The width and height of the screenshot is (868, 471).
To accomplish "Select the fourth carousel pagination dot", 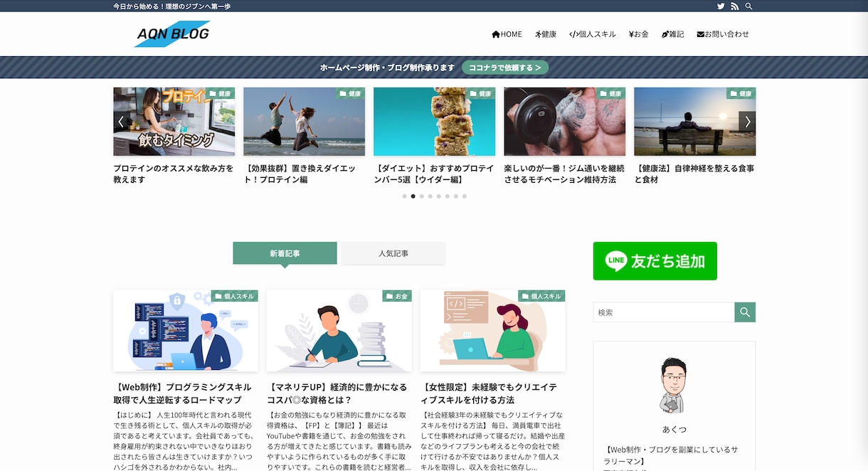I will (x=430, y=196).
